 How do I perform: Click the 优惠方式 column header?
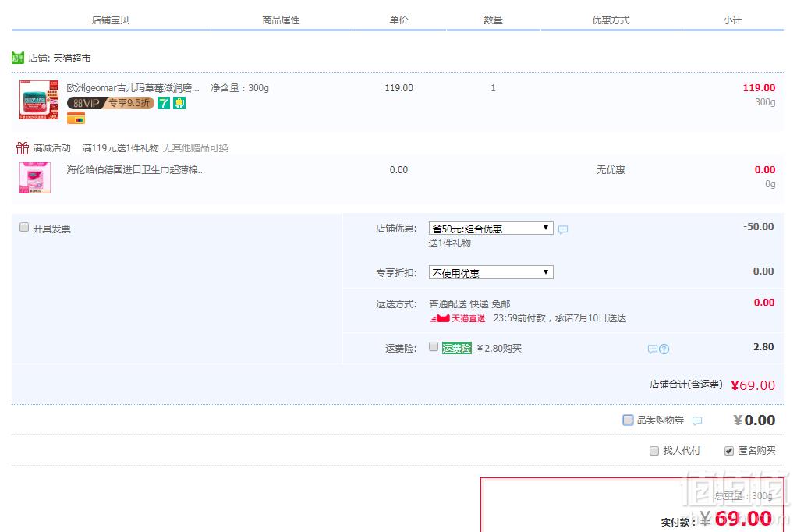pos(611,20)
